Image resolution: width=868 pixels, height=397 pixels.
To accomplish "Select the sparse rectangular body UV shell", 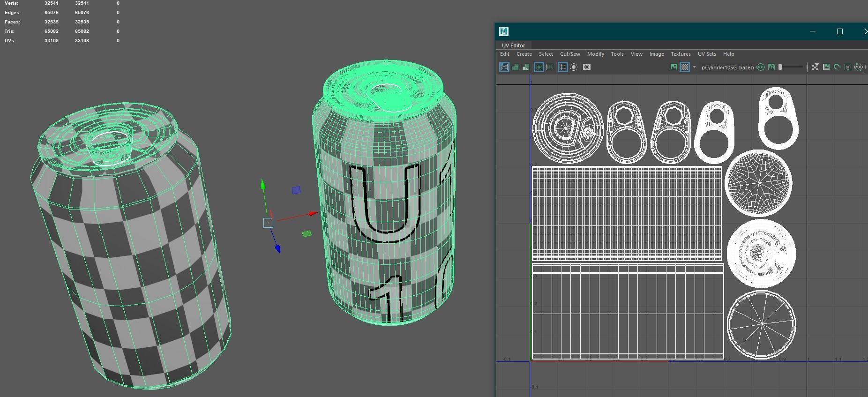I will point(628,311).
